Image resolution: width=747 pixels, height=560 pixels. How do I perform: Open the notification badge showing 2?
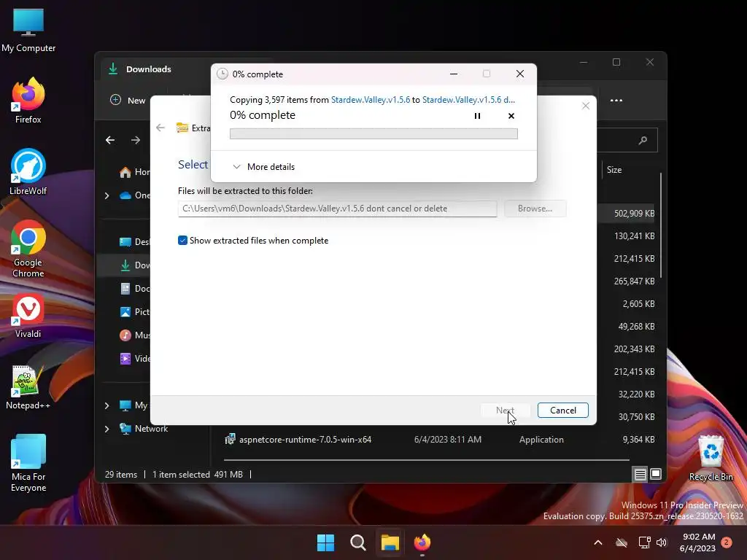pyautogui.click(x=727, y=542)
